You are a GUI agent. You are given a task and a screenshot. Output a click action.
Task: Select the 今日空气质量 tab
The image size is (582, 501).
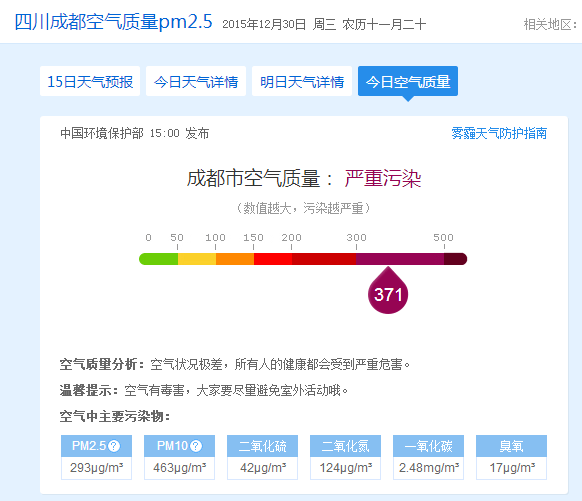coord(408,81)
